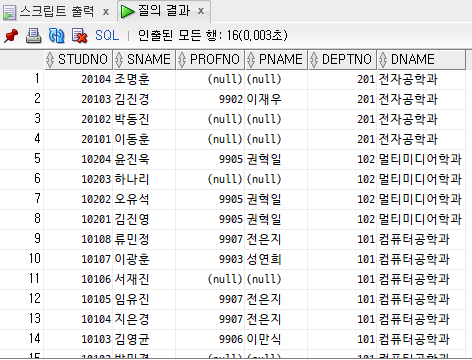
Task: Select PROFNO 9903 cell
Action: (210, 259)
